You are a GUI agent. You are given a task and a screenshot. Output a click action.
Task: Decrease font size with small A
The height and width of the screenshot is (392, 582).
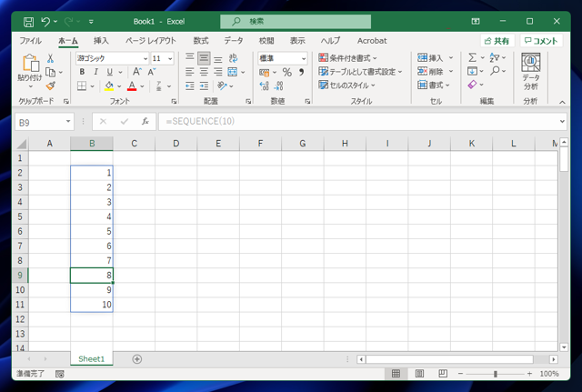[x=152, y=72]
